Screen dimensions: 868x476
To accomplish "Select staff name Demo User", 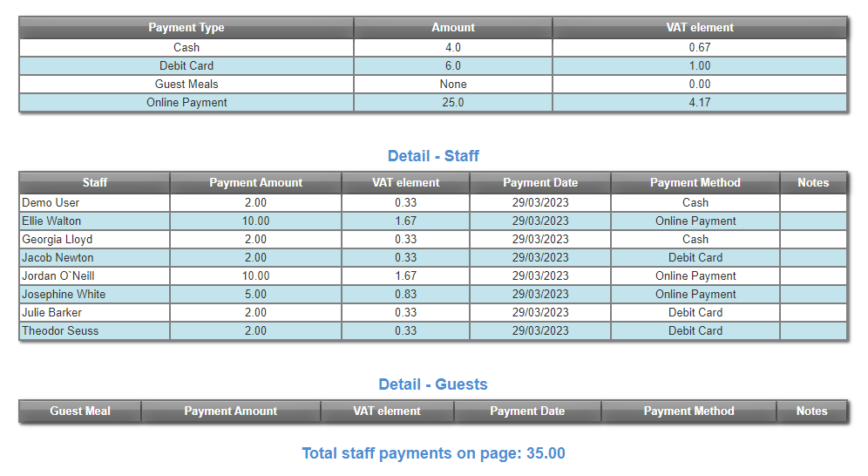I will (x=51, y=202).
